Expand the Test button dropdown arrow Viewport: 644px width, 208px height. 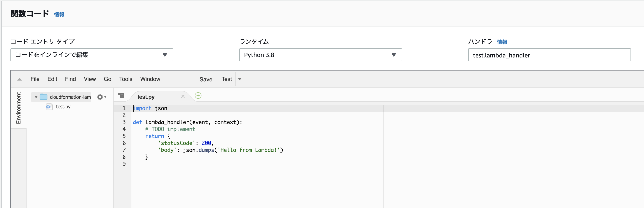click(x=240, y=79)
